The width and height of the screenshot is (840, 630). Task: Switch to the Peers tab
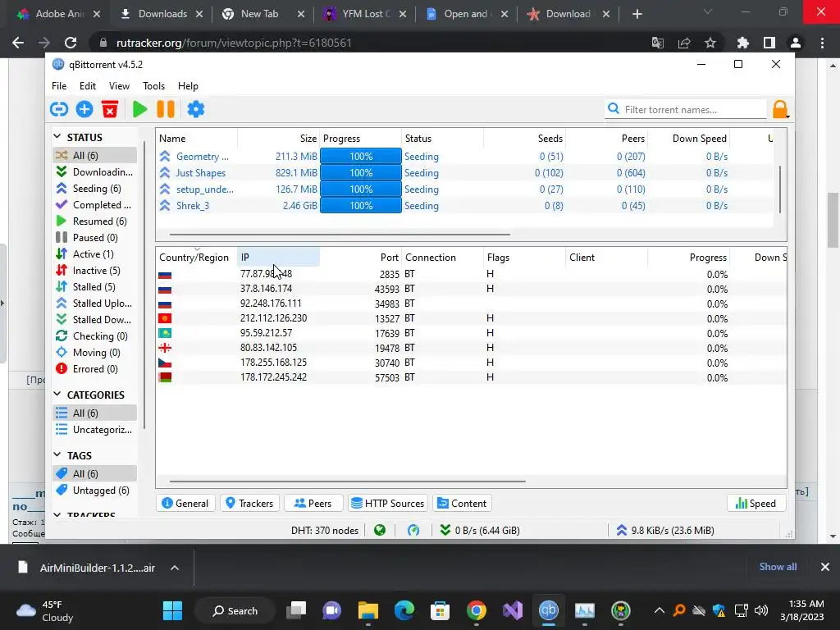click(x=313, y=503)
